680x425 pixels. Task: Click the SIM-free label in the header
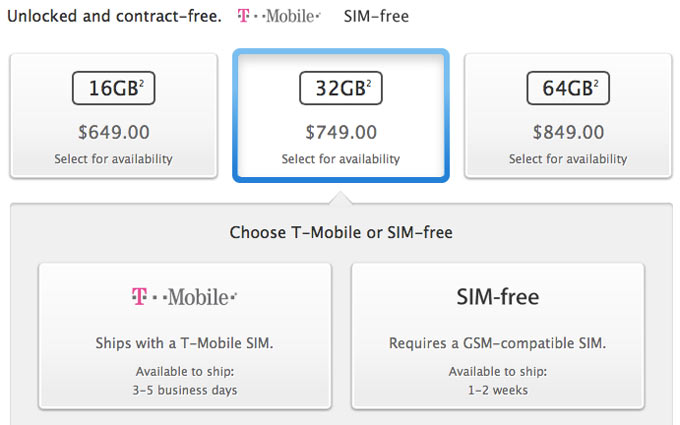click(x=376, y=17)
